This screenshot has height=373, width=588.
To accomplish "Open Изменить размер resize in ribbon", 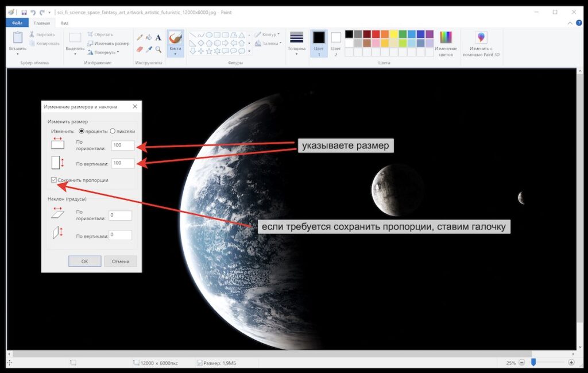I will (x=109, y=44).
